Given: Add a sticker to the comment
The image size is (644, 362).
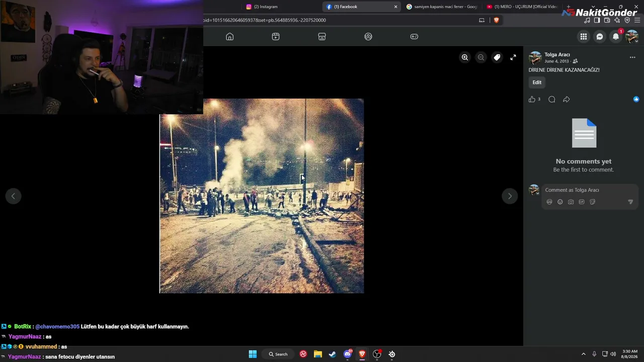Looking at the screenshot, I should (x=592, y=202).
